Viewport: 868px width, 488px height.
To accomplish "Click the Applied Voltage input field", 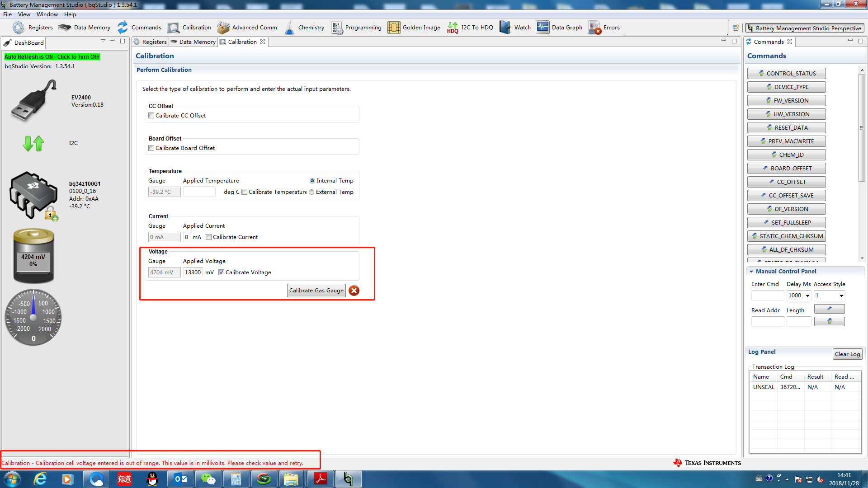I will (x=193, y=272).
